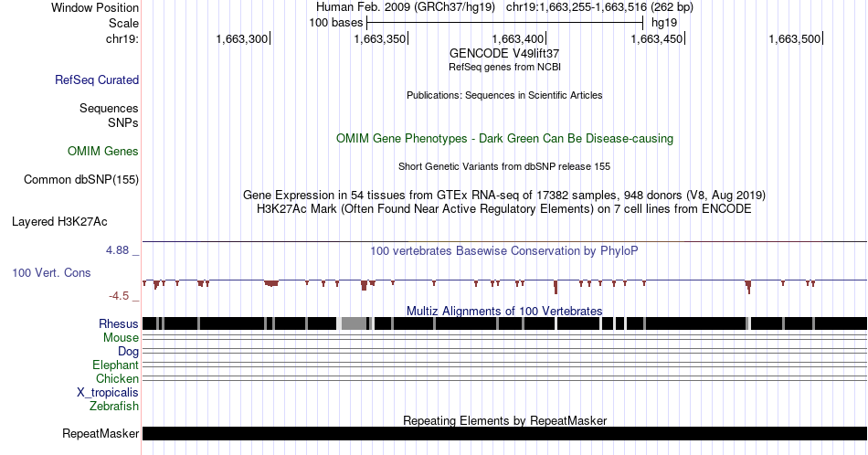Click the Rhesus alignment row label

point(119,323)
